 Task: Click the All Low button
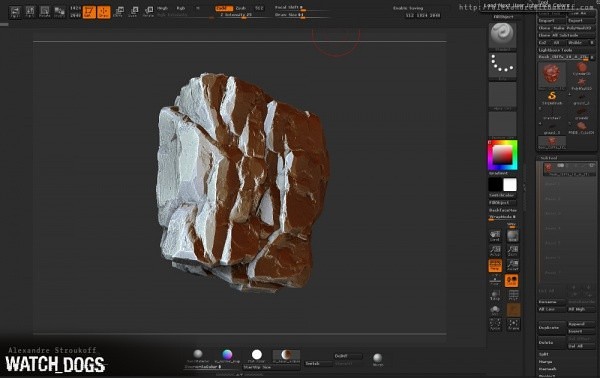pos(552,309)
